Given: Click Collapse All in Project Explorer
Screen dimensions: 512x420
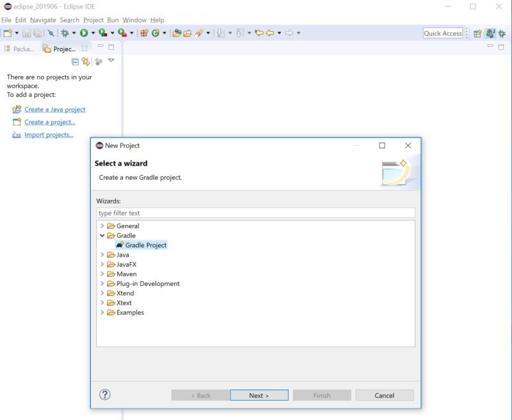Looking at the screenshot, I should 75,61.
